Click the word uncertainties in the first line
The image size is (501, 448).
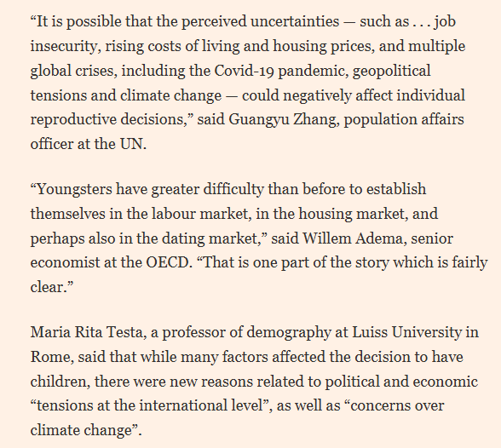[x=295, y=21]
